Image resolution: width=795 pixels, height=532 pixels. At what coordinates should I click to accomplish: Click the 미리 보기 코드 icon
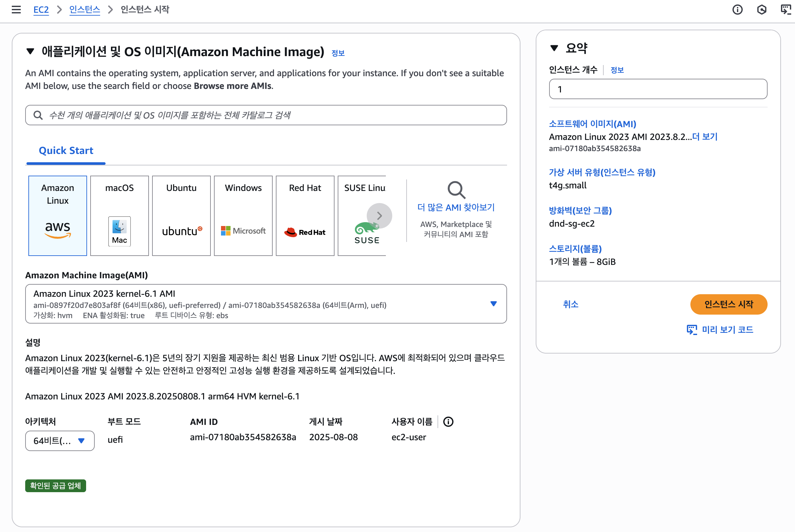(691, 330)
